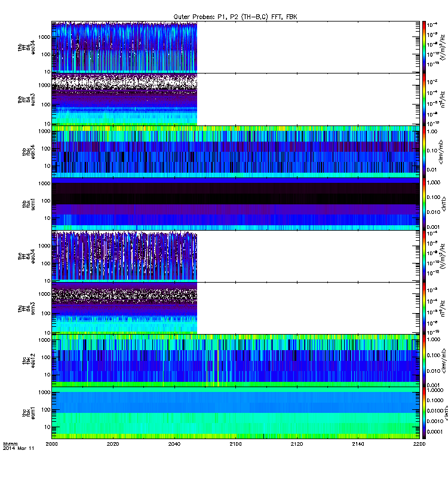Click the thb fbk edc34 spectrogram
The height and width of the screenshot is (478, 448).
[235, 152]
